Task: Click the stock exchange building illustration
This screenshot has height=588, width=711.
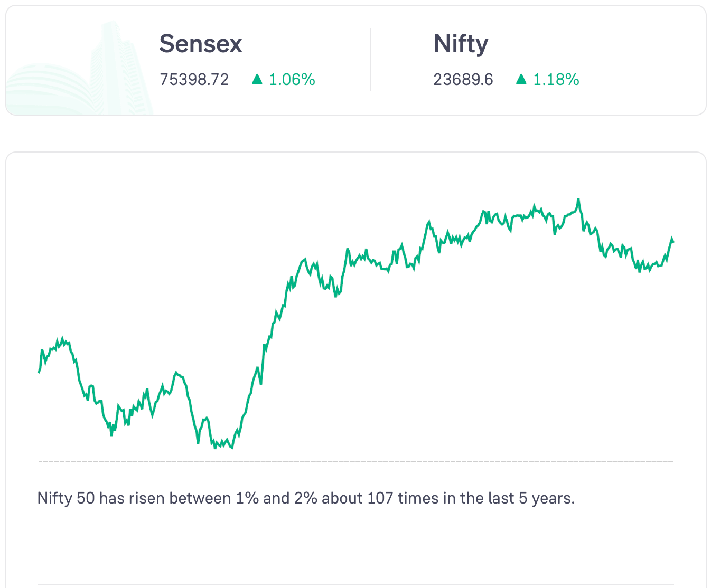Action: (x=80, y=68)
